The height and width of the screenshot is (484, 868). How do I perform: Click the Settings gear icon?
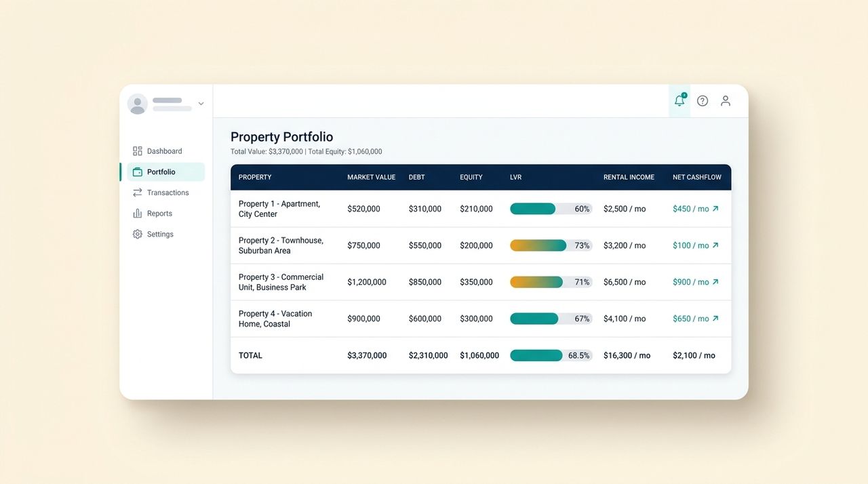(x=138, y=234)
